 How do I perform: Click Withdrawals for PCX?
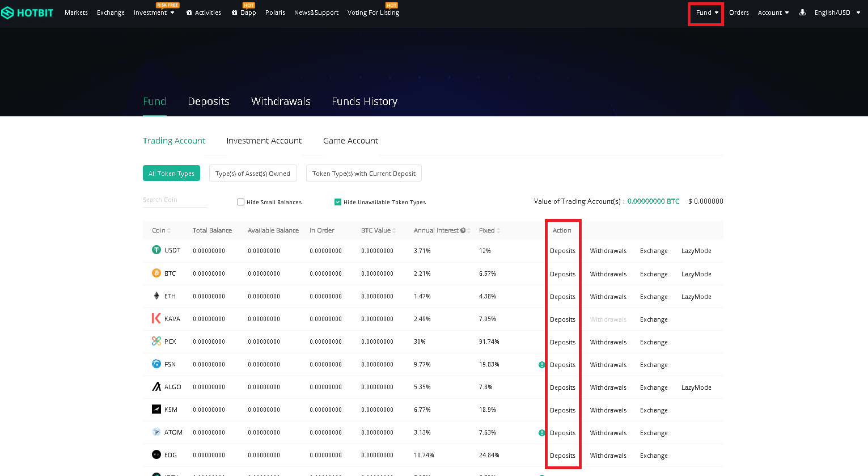pyautogui.click(x=608, y=342)
